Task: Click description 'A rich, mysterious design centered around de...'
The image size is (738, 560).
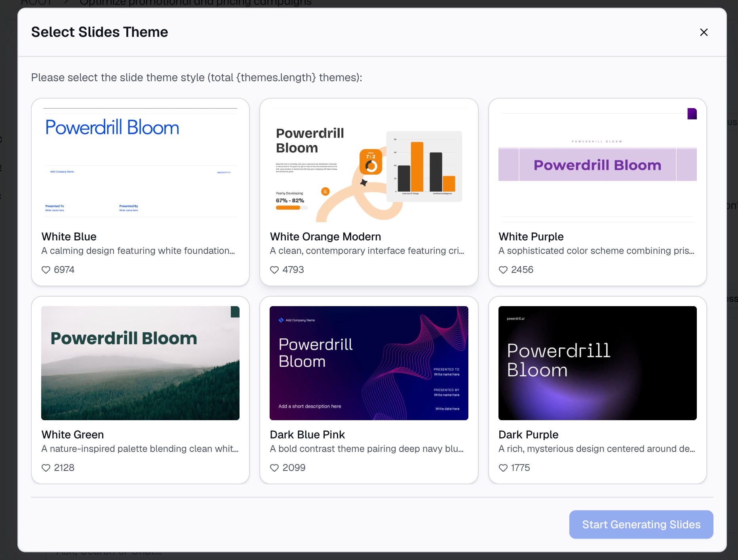Action: click(597, 449)
